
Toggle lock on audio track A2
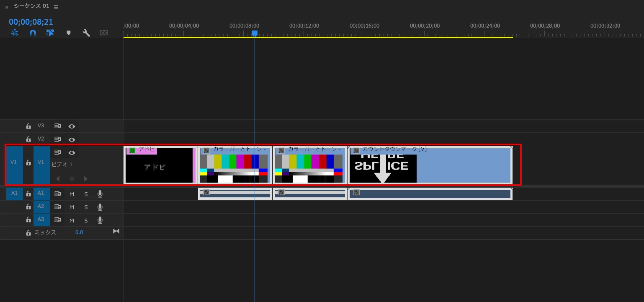28,207
